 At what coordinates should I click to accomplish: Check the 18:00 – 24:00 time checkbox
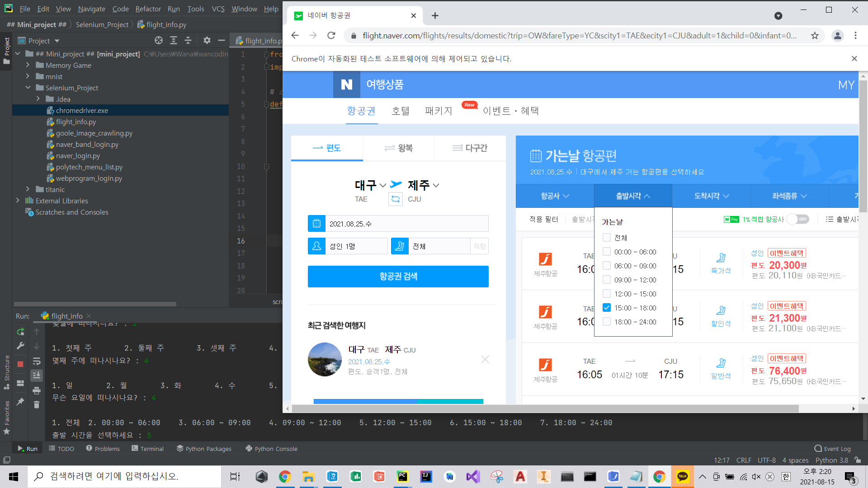[x=607, y=322]
